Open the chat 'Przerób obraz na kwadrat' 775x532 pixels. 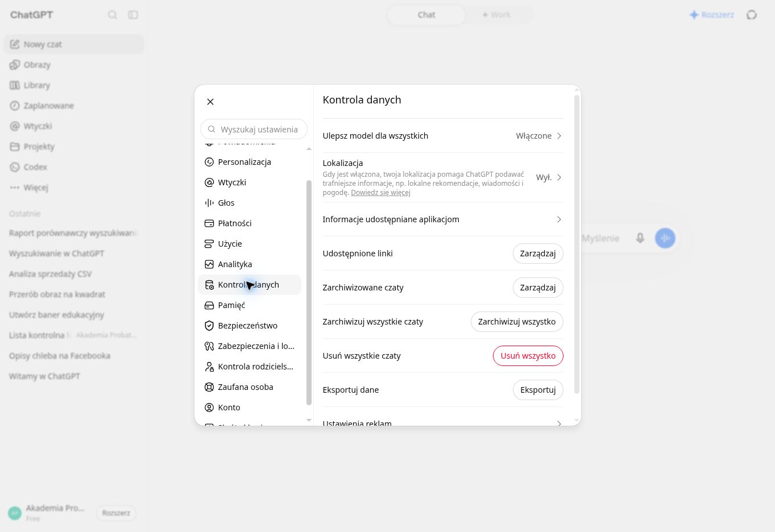(74, 294)
